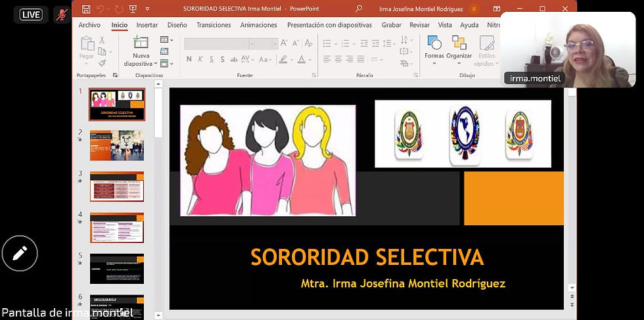The height and width of the screenshot is (320, 644).
Task: Click the Cut scissors icon
Action: click(102, 40)
